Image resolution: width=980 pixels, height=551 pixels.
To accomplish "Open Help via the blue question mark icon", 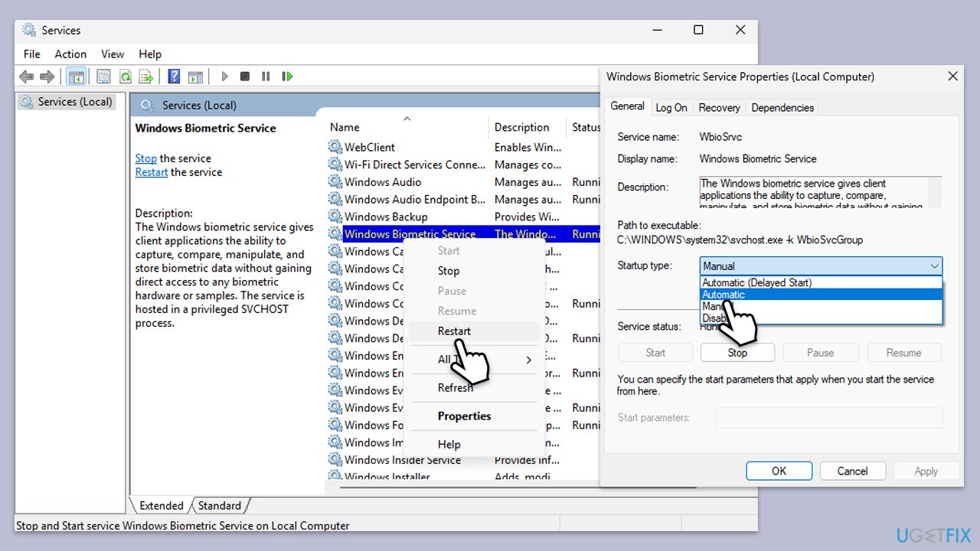I will click(174, 77).
